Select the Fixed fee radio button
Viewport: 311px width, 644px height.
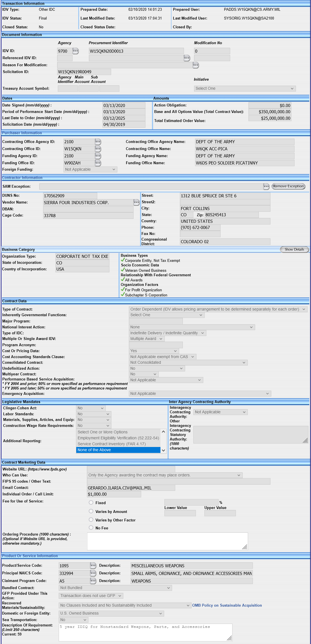pyautogui.click(x=91, y=502)
